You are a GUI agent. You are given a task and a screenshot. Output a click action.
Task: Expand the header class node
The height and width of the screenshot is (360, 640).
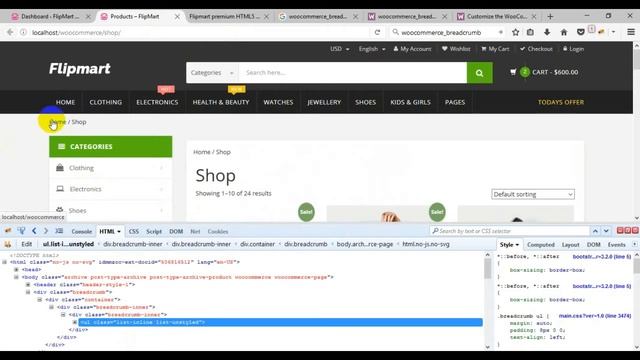tap(28, 284)
